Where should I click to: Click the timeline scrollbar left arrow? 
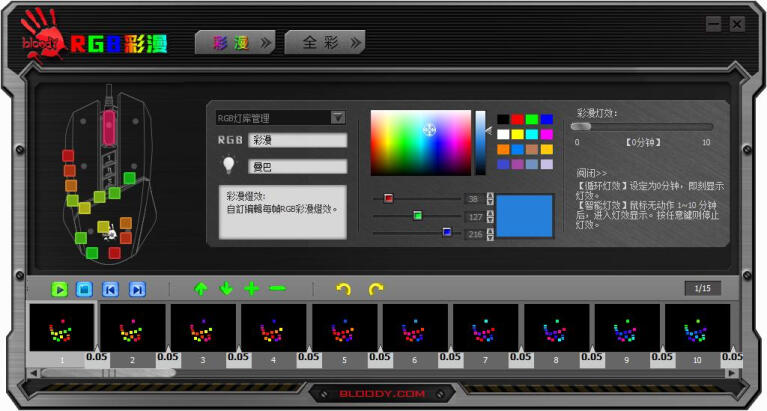[33, 373]
